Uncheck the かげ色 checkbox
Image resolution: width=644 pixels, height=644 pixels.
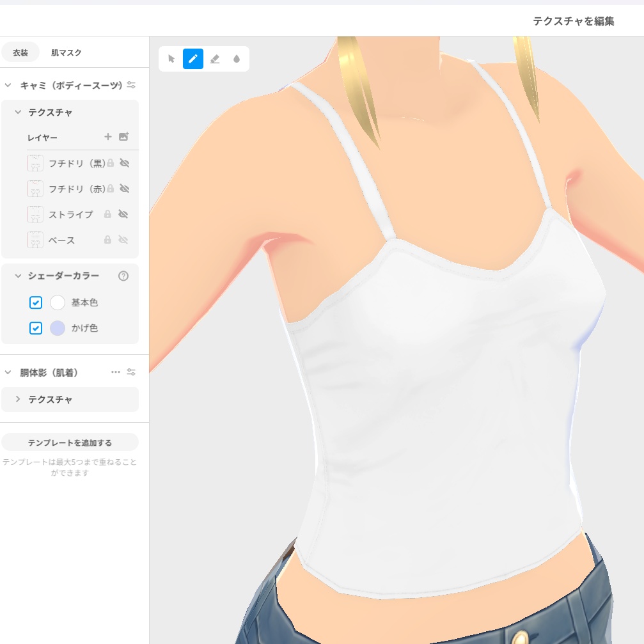36,328
